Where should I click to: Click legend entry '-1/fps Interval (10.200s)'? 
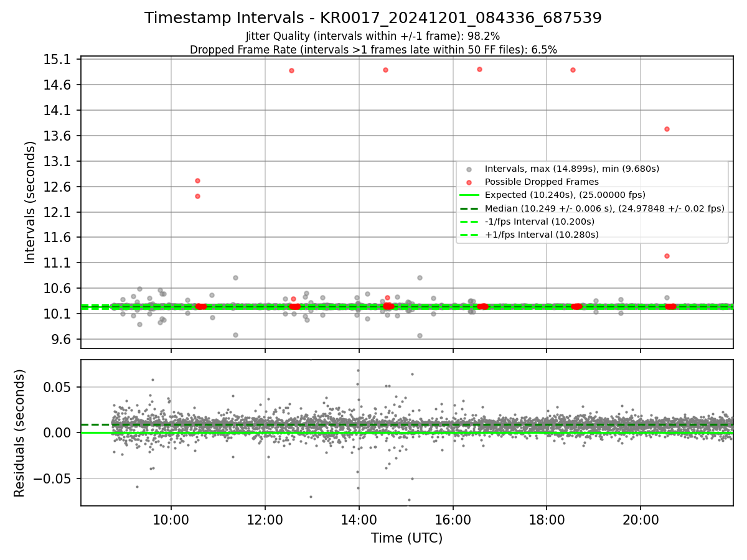pyautogui.click(x=540, y=222)
